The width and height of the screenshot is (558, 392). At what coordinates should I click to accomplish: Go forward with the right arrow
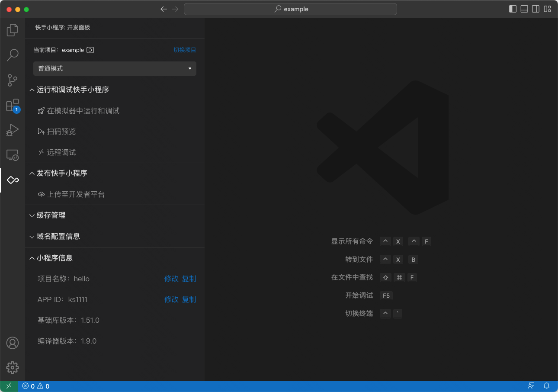175,9
